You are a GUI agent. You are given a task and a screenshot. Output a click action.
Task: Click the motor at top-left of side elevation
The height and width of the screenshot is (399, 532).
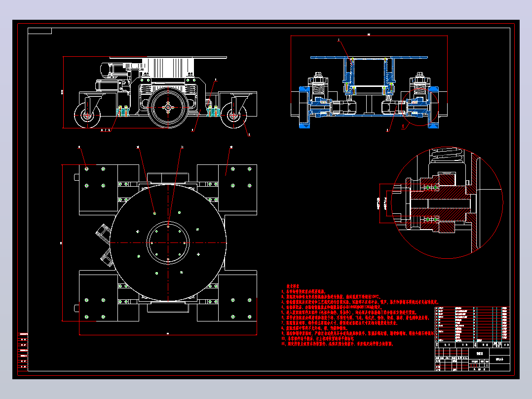tap(114, 71)
